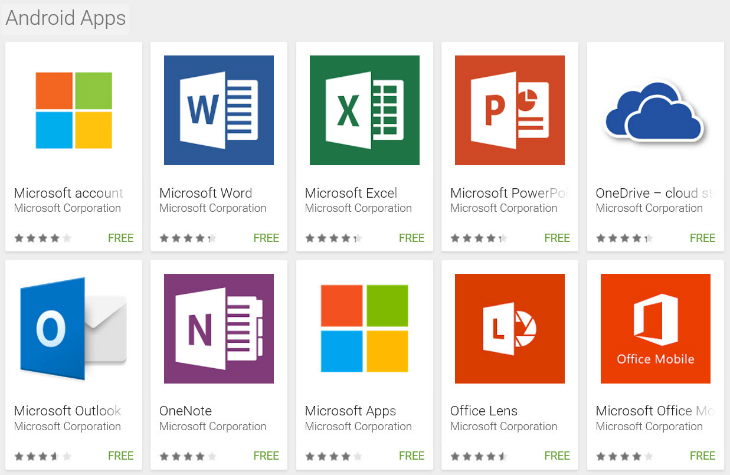This screenshot has height=475, width=730.
Task: Open the Microsoft Apps logo icon
Action: (x=365, y=328)
